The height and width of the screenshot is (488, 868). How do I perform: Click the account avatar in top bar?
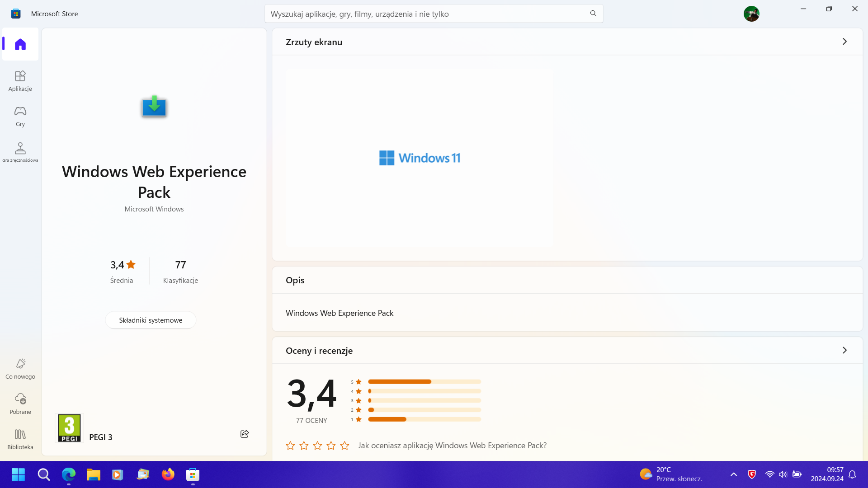point(752,14)
